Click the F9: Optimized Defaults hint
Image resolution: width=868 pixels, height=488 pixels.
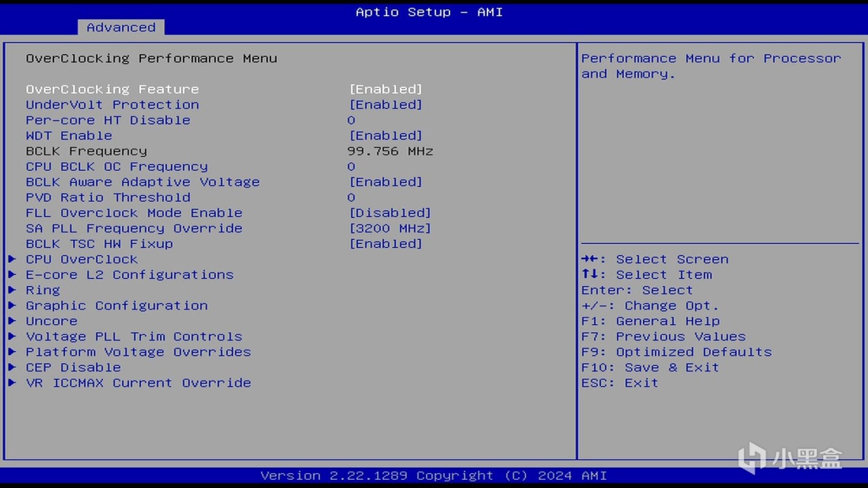click(x=676, y=352)
